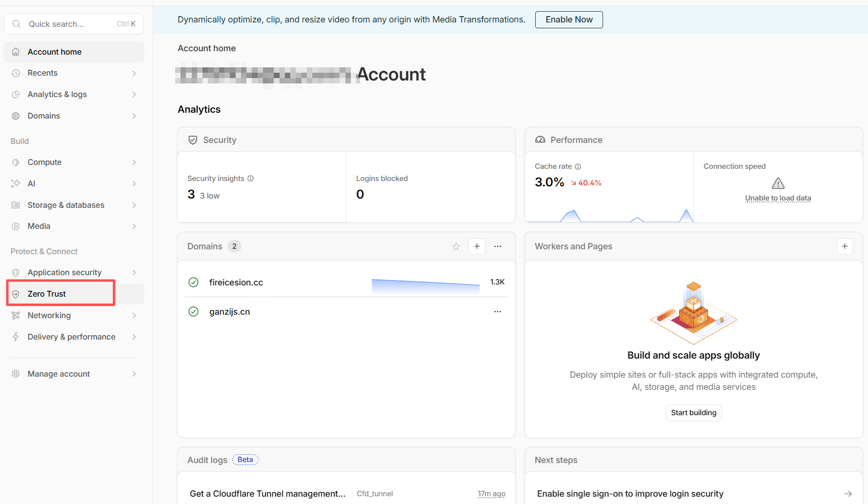The image size is (868, 504).
Task: Click the Security card header
Action: click(x=346, y=140)
